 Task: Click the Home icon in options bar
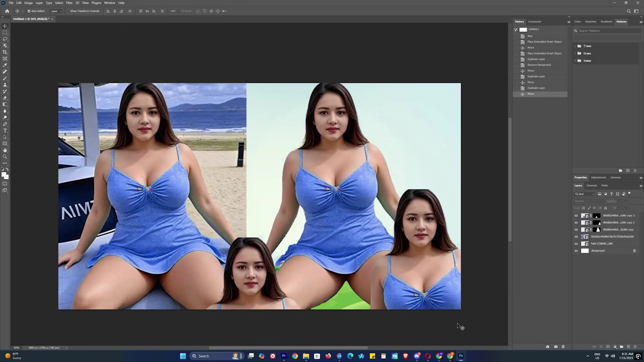7,11
